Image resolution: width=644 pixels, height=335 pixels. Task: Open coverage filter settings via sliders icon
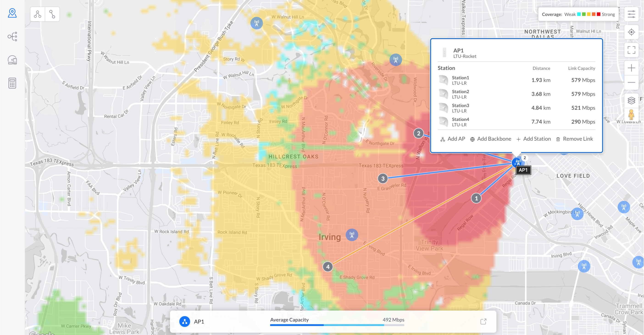tap(632, 14)
